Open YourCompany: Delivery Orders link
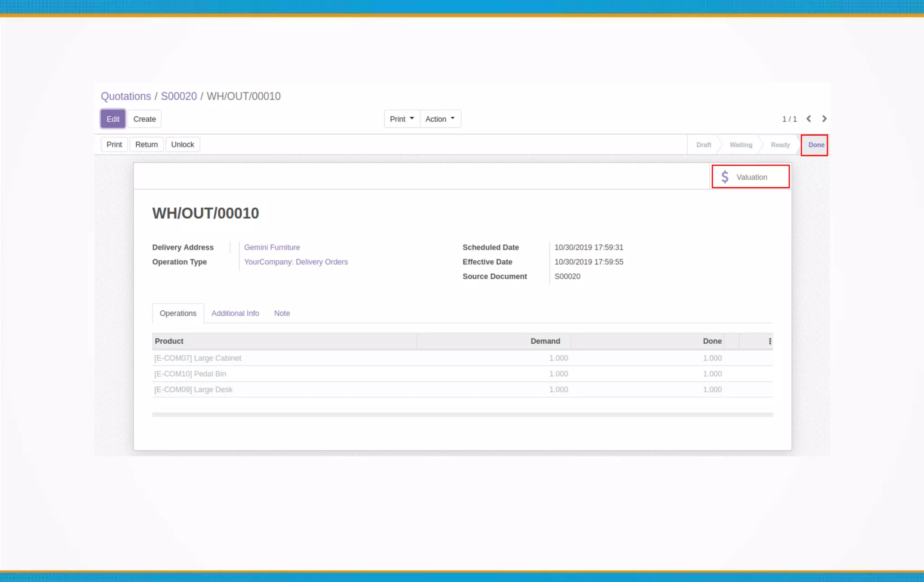Screen dimensions: 924x582 [x=296, y=262]
